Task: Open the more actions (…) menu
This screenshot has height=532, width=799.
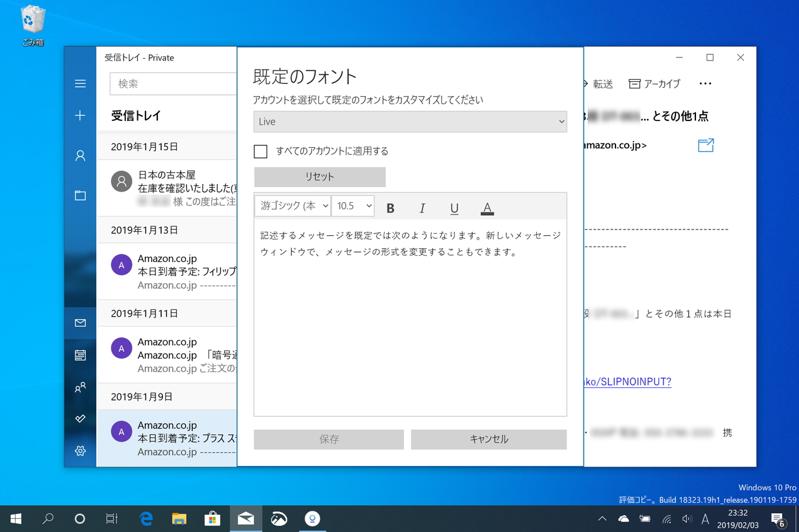Action: pos(705,83)
